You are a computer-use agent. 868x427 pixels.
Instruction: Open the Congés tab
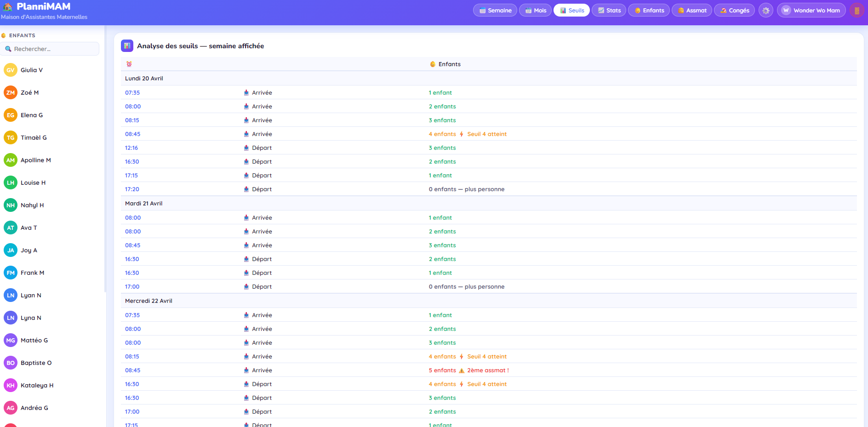734,10
